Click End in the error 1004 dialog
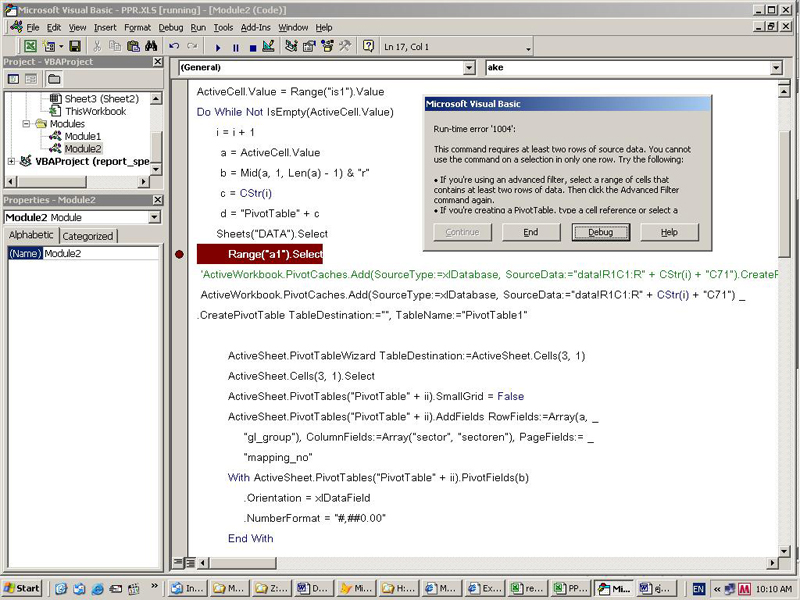Image resolution: width=800 pixels, height=600 pixels. (x=531, y=232)
